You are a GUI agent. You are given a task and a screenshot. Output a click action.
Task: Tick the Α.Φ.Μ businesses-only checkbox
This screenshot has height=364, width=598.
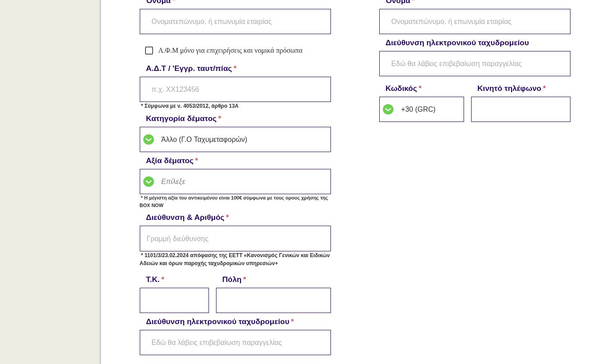(149, 51)
